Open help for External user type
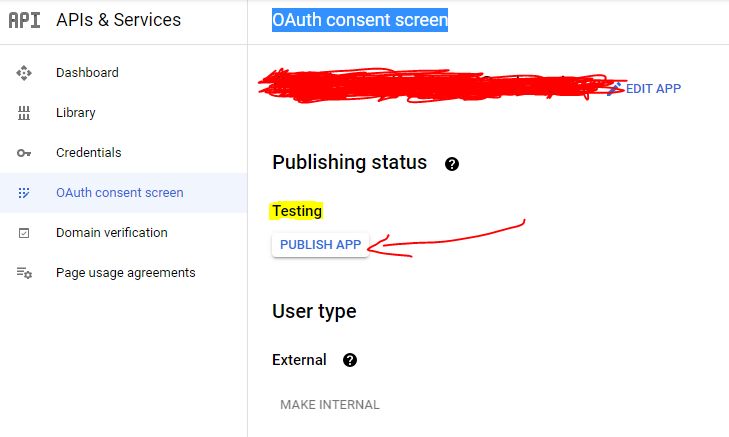This screenshot has width=729, height=437. [x=350, y=360]
